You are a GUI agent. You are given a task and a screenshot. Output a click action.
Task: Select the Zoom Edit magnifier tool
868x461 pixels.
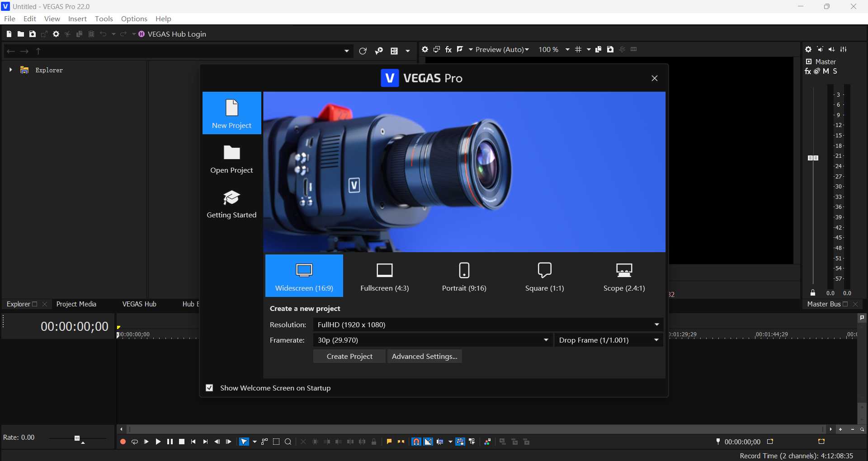click(x=288, y=442)
